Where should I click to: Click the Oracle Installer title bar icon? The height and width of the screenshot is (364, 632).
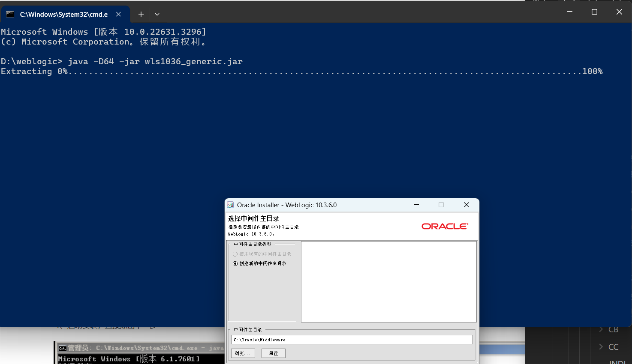[231, 205]
